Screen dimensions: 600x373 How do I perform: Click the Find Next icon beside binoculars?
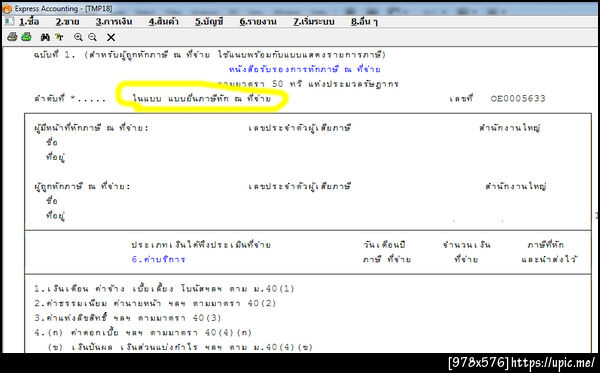(x=59, y=37)
